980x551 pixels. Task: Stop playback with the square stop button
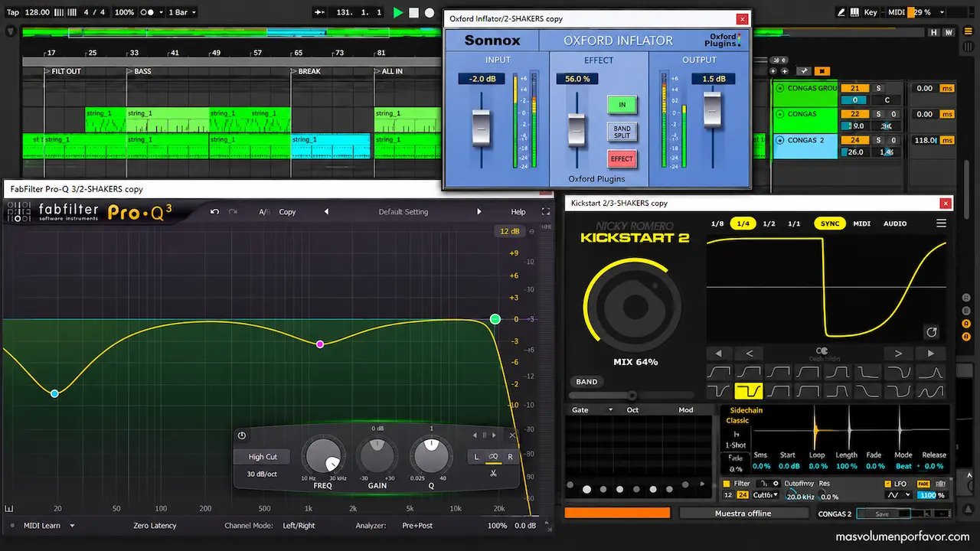pyautogui.click(x=413, y=12)
